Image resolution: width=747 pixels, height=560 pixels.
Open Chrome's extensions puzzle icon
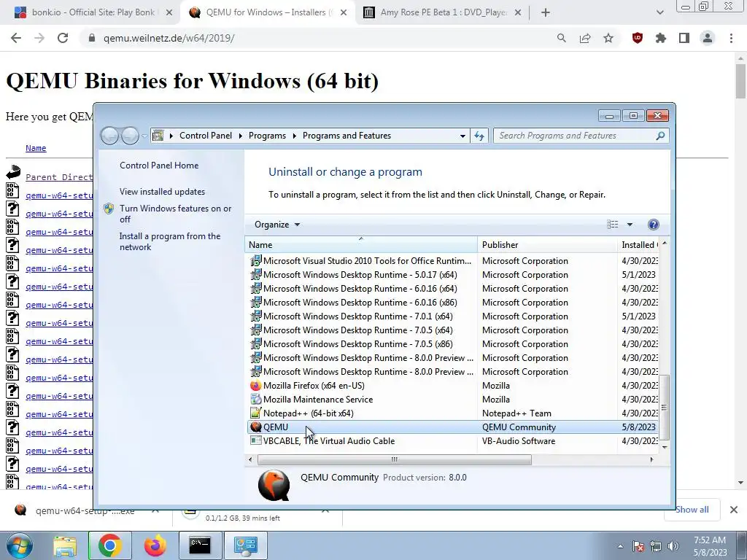tap(661, 38)
